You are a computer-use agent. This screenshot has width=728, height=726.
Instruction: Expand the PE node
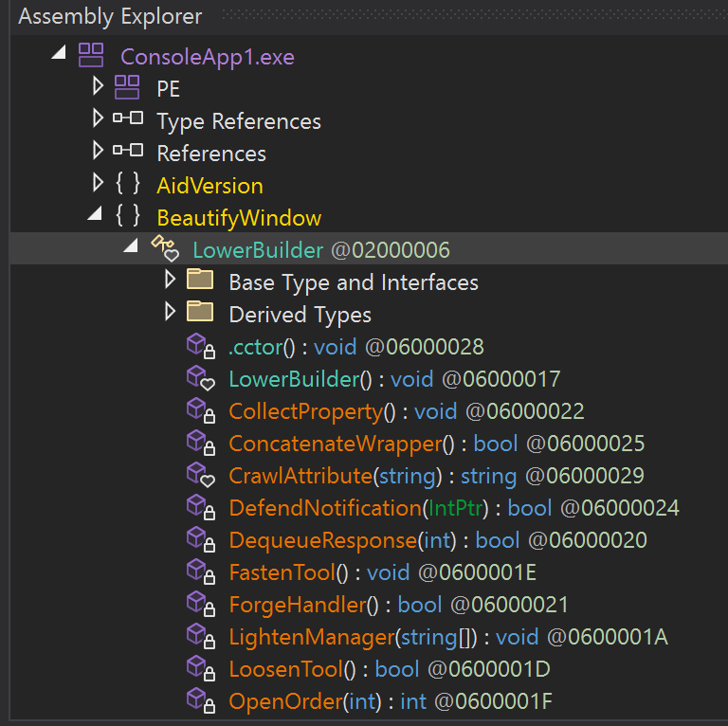tap(97, 88)
